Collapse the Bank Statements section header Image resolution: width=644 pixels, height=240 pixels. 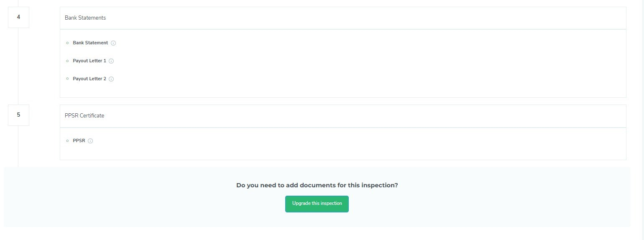343,18
